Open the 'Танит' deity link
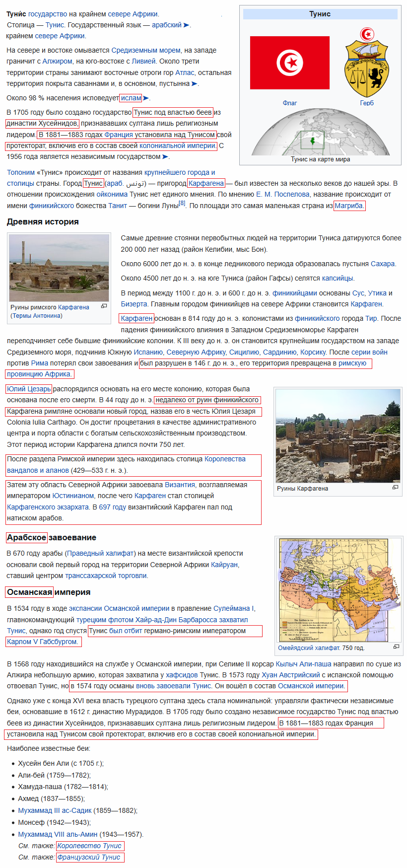407x868 pixels. point(118,206)
